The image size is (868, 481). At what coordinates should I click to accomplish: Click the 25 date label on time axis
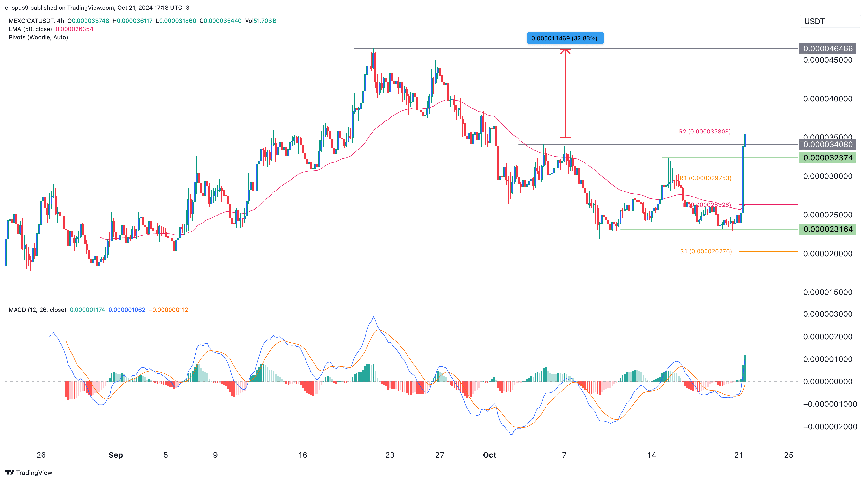pyautogui.click(x=789, y=455)
